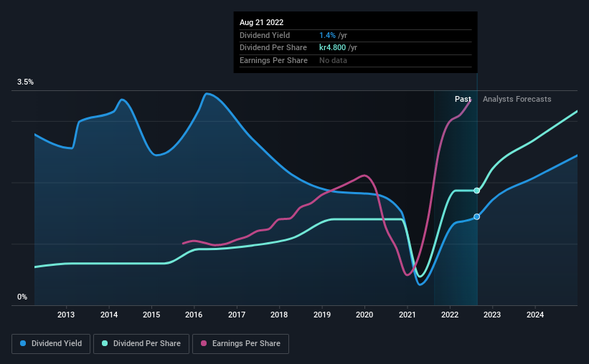Click the pink Earnings Per Share legend dot

click(x=204, y=343)
